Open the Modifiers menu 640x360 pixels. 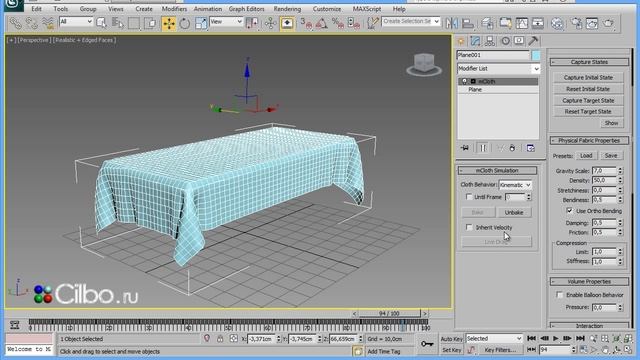(x=174, y=9)
